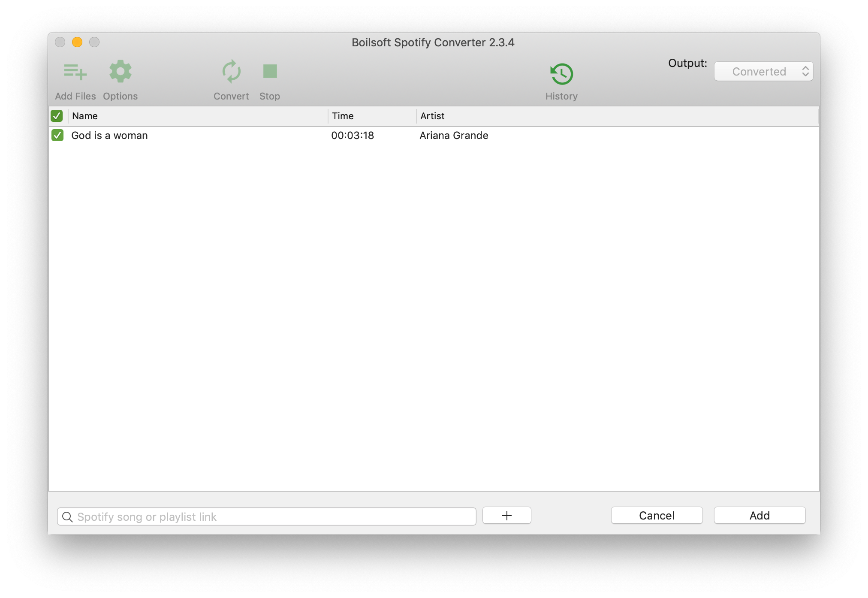Click the Stop square icon
Screen dimensions: 868x598
(270, 71)
